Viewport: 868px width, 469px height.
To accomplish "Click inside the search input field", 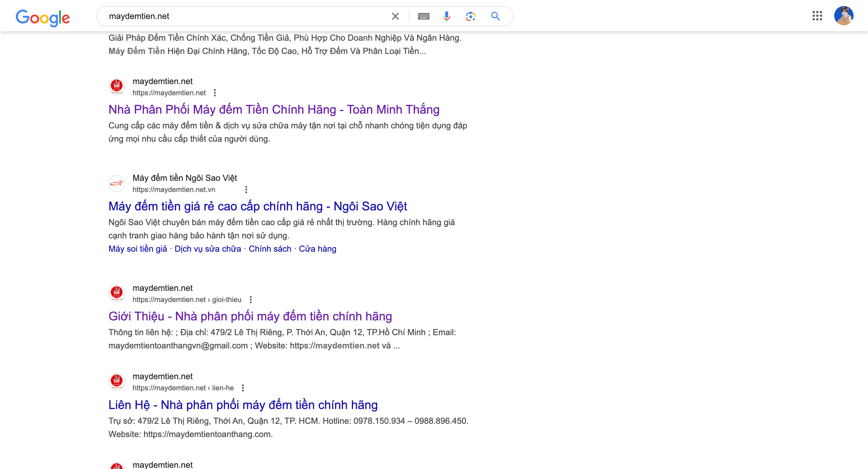I will pos(236,16).
